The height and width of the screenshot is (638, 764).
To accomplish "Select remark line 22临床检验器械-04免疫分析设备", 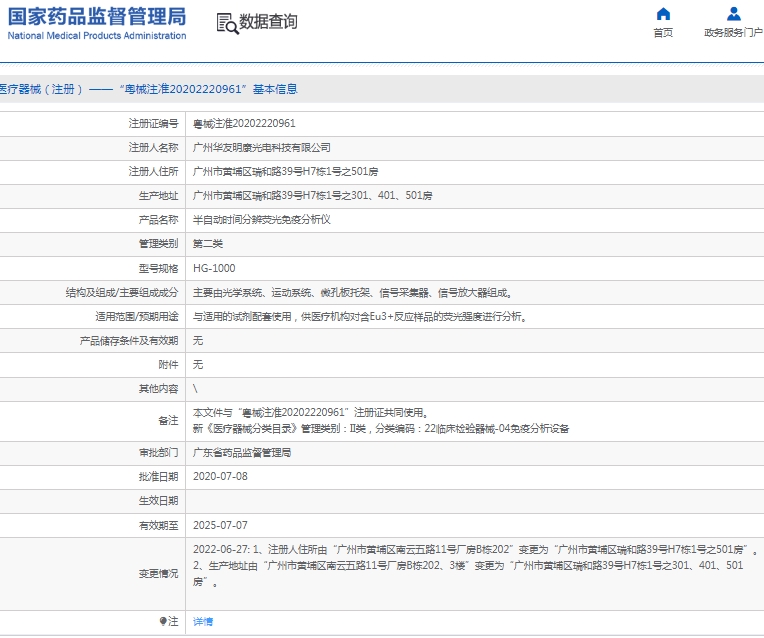I will [381, 429].
